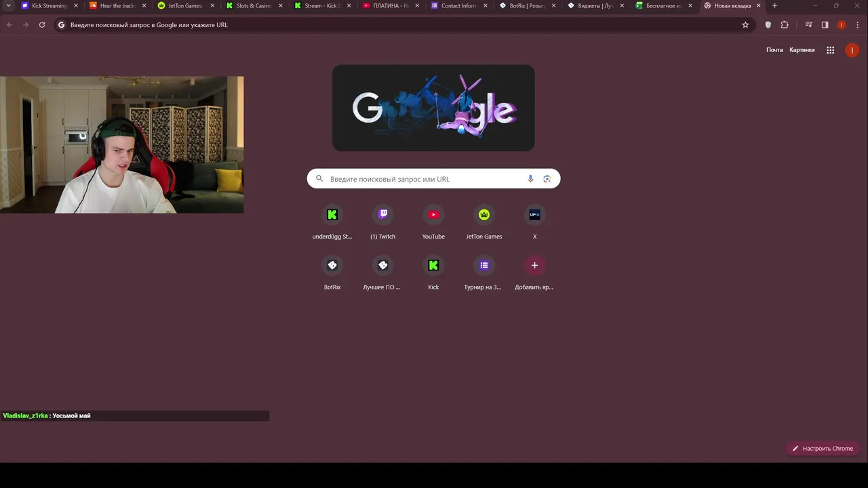Toggle the browser side panel
Image resolution: width=868 pixels, height=488 pixels.
tap(825, 24)
